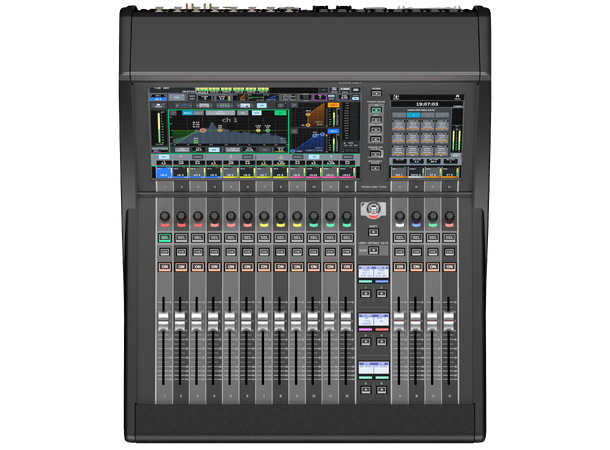
Task: Click the SEL key of channel 9
Action: pos(297,237)
